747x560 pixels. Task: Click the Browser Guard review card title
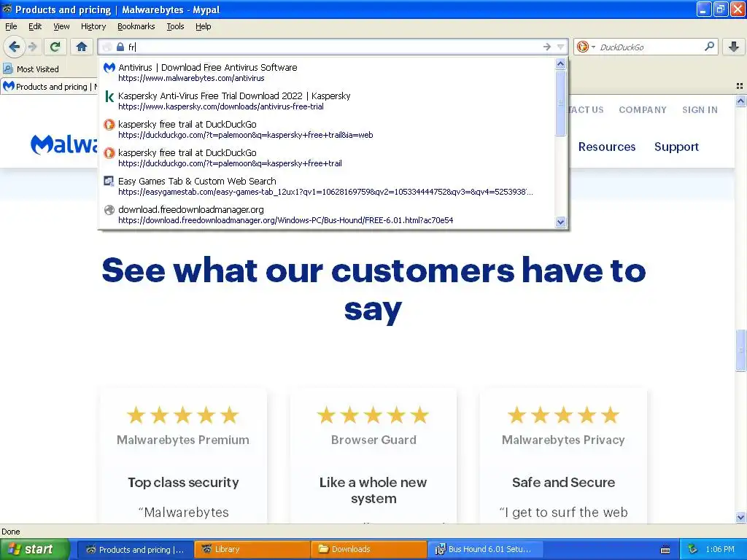(x=373, y=440)
